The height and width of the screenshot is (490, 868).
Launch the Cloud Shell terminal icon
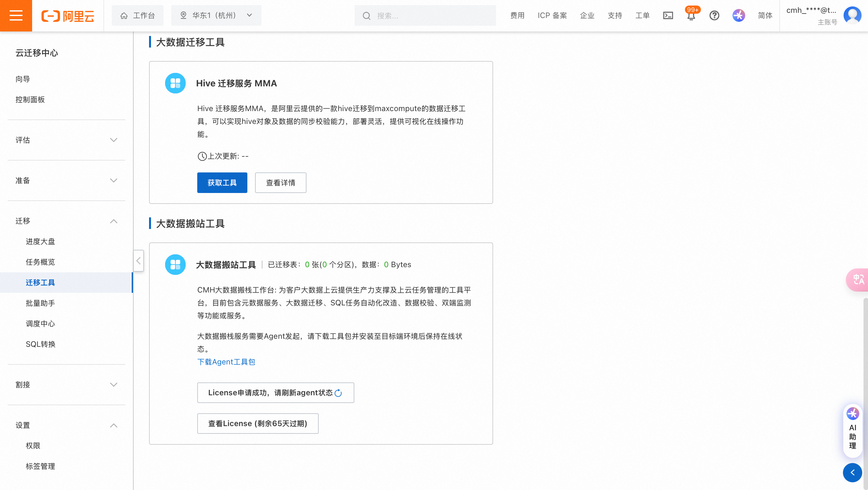[668, 15]
